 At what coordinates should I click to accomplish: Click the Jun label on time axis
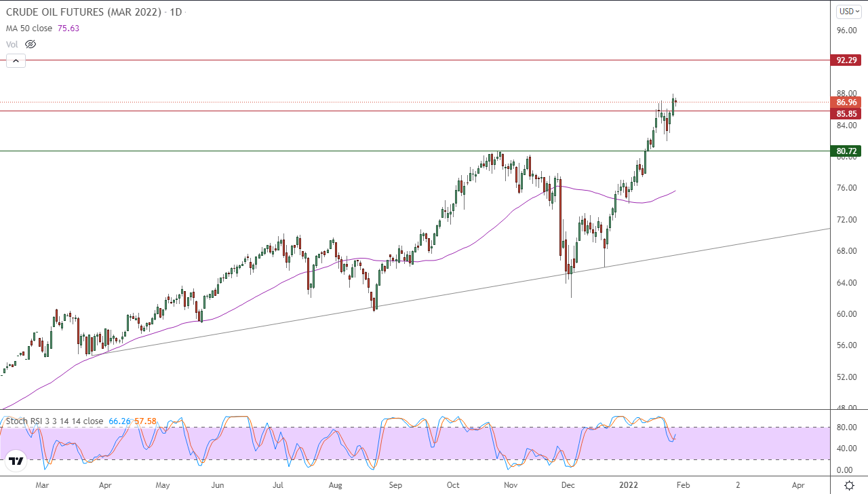coord(218,485)
